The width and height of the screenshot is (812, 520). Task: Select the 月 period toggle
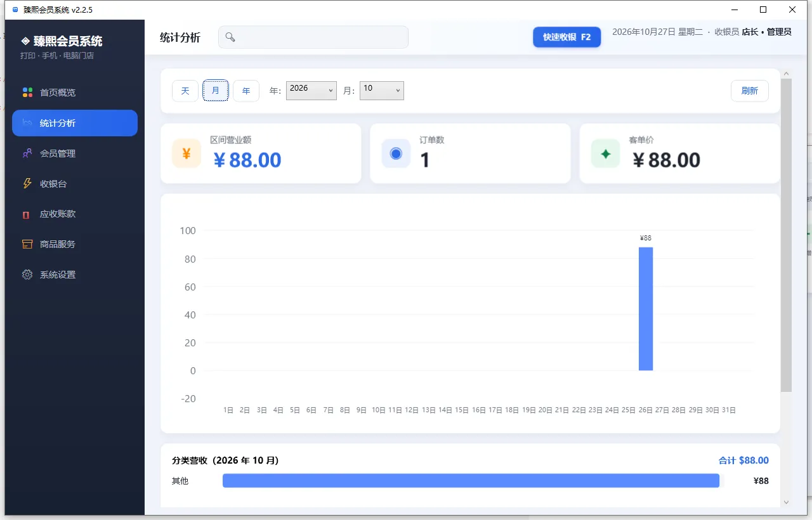[216, 91]
